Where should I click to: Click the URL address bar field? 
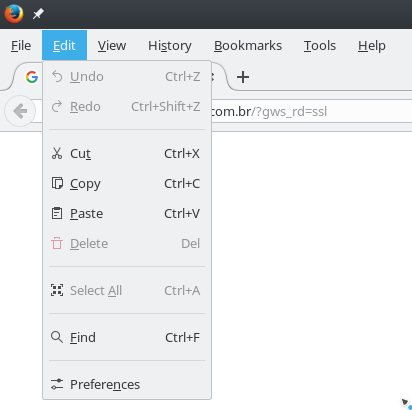pyautogui.click(x=311, y=111)
